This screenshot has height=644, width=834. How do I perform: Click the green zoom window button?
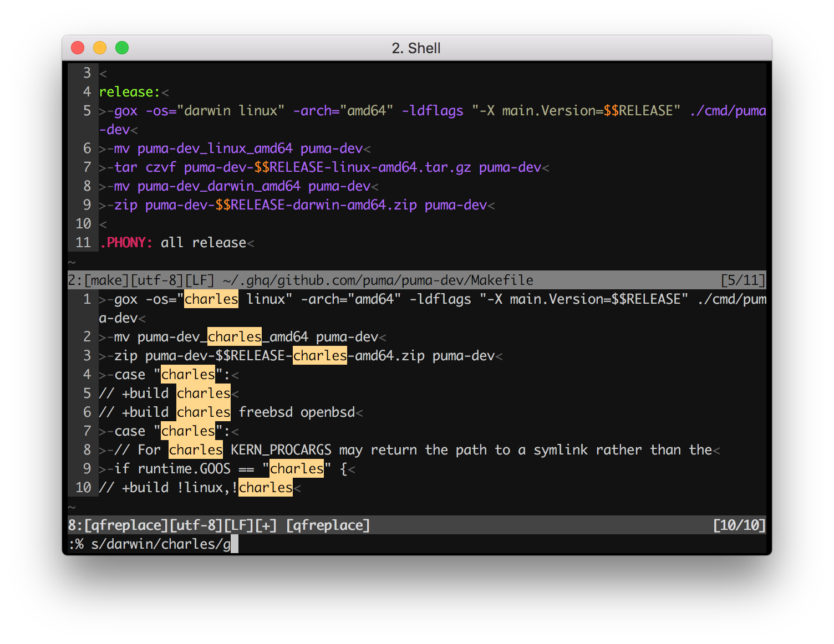coord(122,48)
